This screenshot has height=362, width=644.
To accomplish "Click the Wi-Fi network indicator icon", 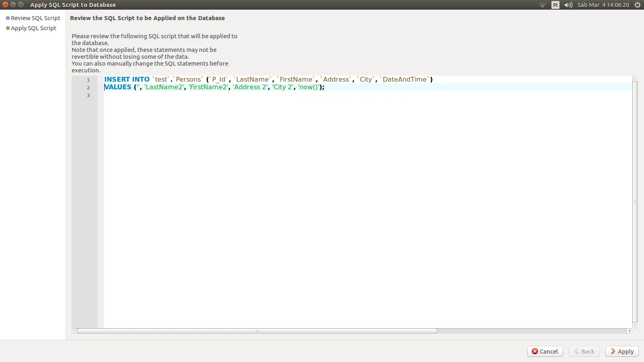I will tap(542, 5).
